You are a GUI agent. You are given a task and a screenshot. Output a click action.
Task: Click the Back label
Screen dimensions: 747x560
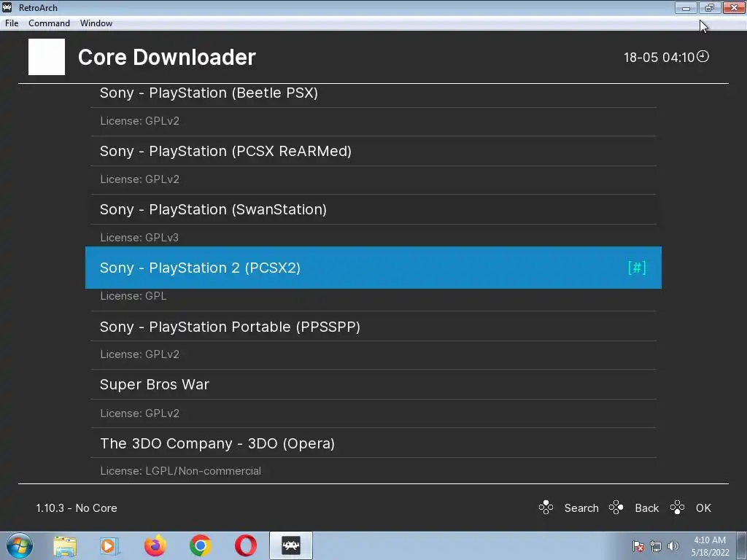[x=646, y=508]
